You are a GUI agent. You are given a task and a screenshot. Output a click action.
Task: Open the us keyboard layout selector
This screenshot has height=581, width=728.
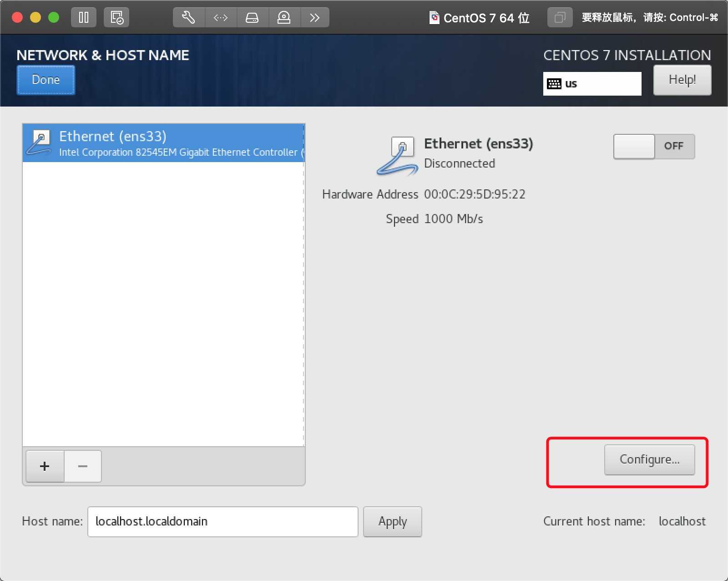pos(592,84)
